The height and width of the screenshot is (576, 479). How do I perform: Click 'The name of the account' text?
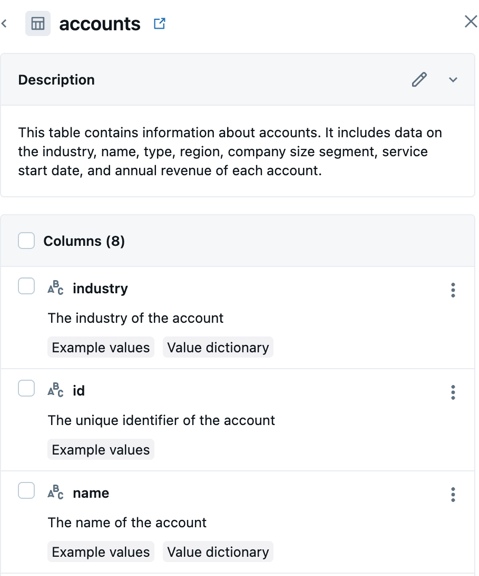coord(127,522)
